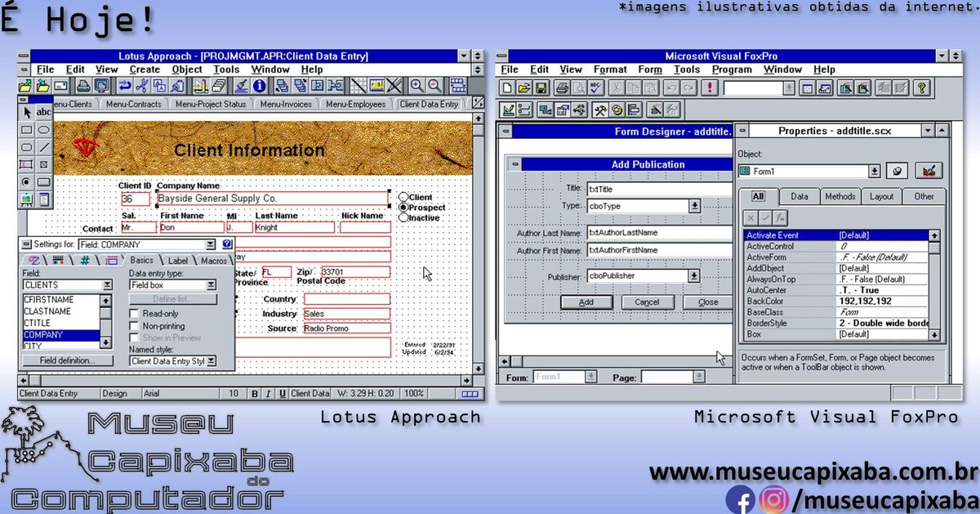The image size is (980, 514).
Task: Click the scroll down arrow of field list
Action: click(105, 344)
